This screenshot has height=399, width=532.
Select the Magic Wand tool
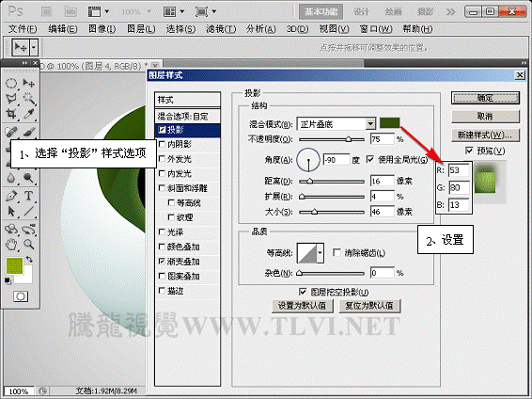[28, 99]
